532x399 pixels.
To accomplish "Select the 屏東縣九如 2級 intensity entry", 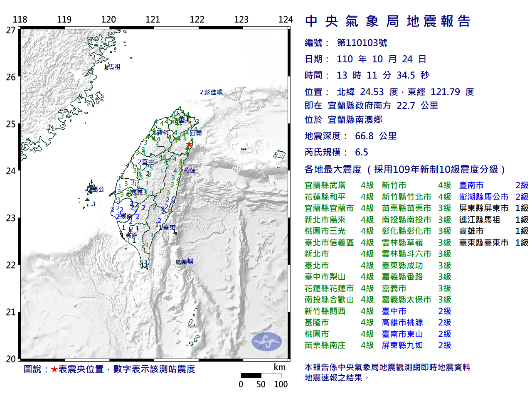I will click(416, 345).
